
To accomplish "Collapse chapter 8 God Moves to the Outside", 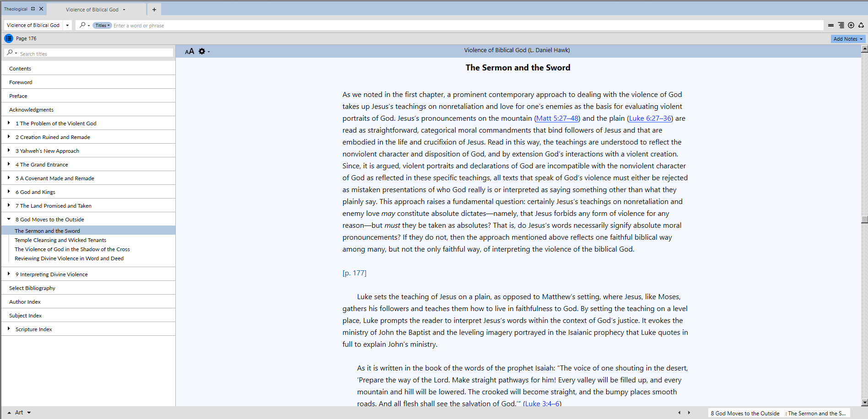I will [x=9, y=219].
